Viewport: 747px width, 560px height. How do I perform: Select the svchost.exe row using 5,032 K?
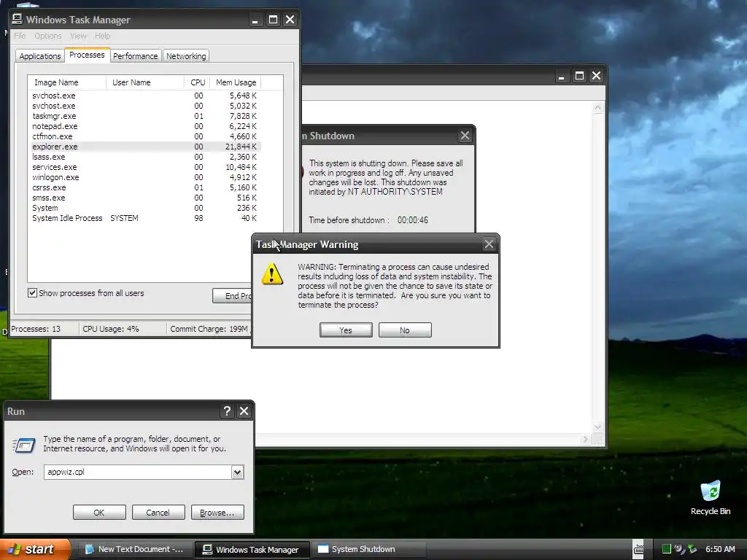click(x=144, y=106)
